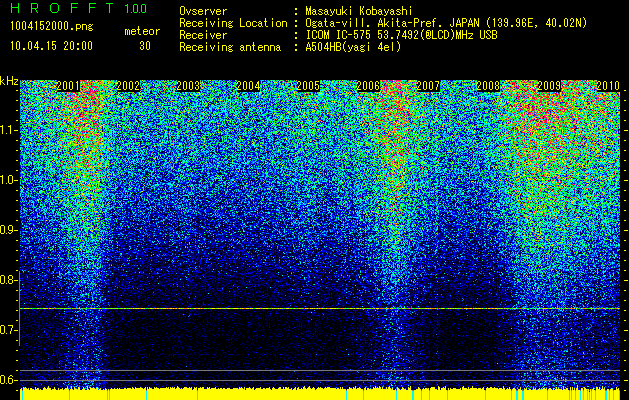Image resolution: width=629 pixels, height=400 pixels.
Task: Click the A504HB(yagi 4el) antenna text
Action: point(353,47)
